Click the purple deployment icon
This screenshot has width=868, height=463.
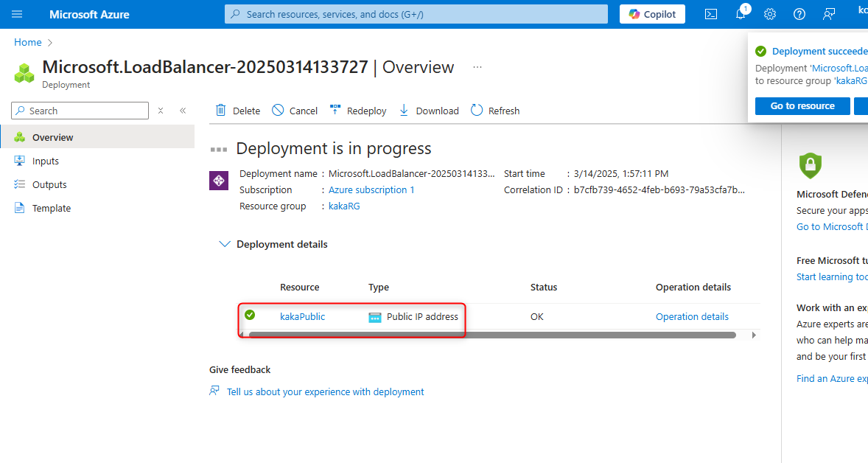(219, 181)
